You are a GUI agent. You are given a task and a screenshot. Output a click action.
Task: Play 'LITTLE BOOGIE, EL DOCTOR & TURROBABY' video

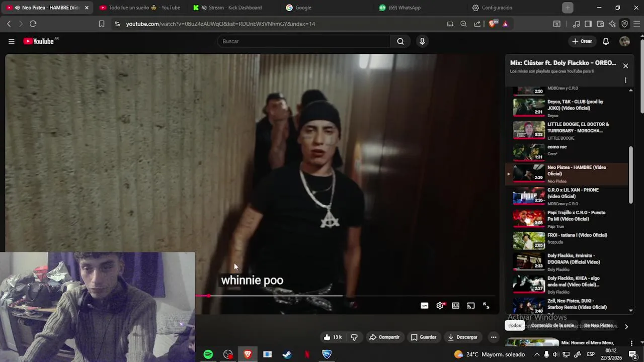point(568,130)
